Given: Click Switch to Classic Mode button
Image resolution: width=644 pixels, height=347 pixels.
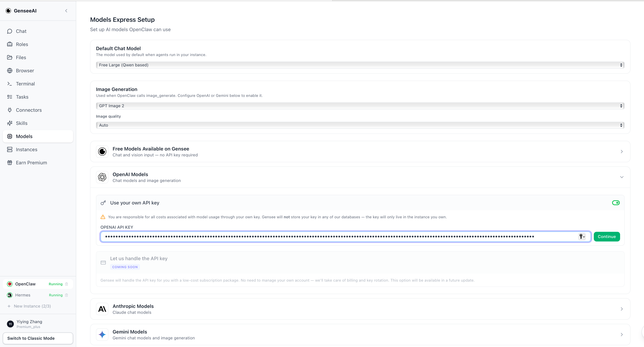Looking at the screenshot, I should (38, 338).
